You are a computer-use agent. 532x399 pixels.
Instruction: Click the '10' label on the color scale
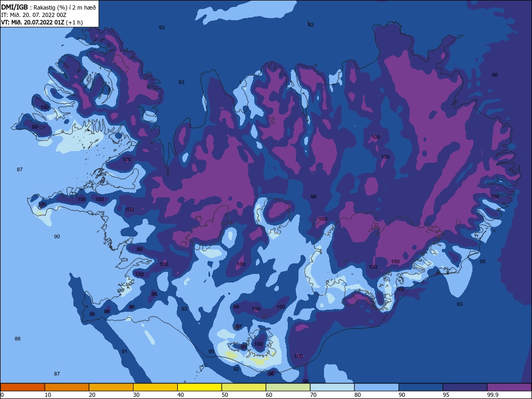48,395
